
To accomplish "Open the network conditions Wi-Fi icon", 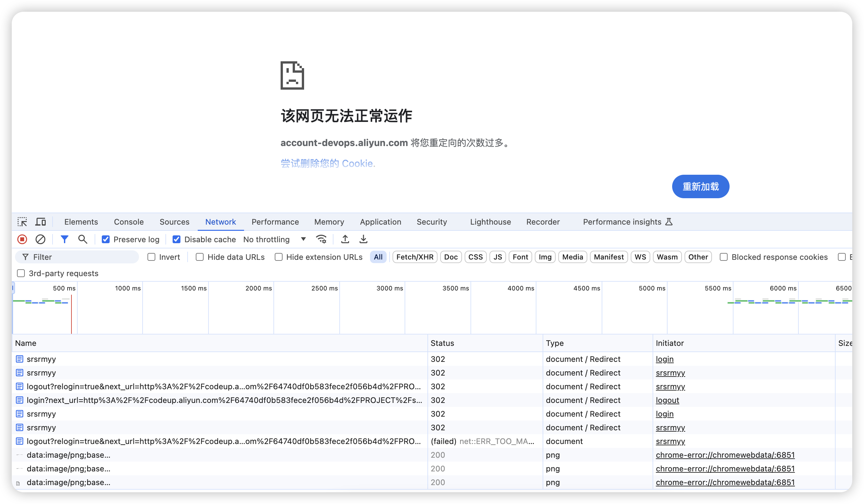I will pos(321,240).
